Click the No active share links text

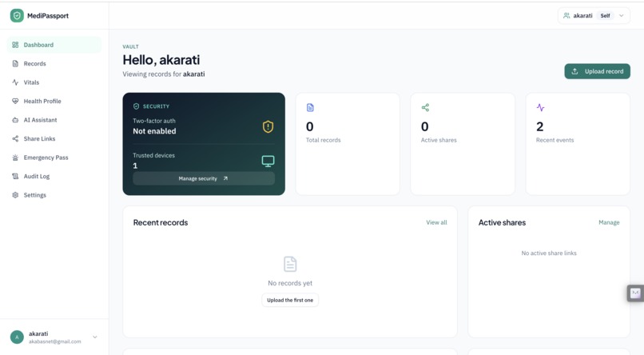549,253
